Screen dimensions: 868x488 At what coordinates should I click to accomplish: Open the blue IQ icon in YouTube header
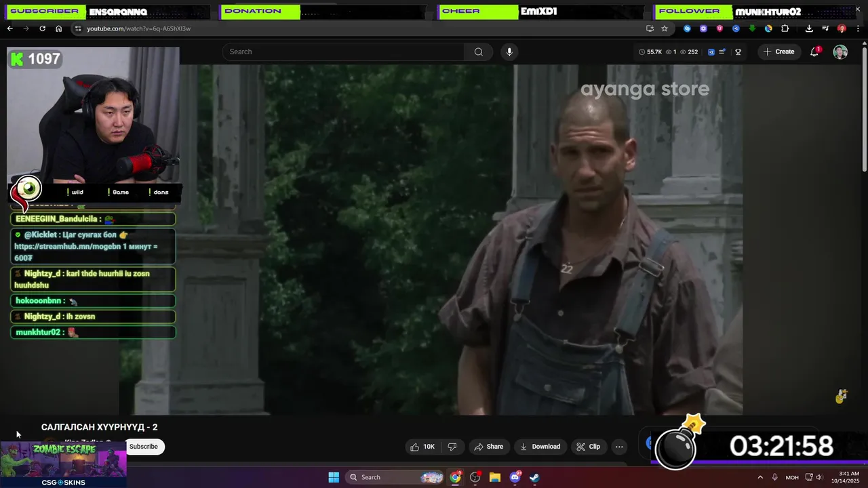tap(711, 52)
